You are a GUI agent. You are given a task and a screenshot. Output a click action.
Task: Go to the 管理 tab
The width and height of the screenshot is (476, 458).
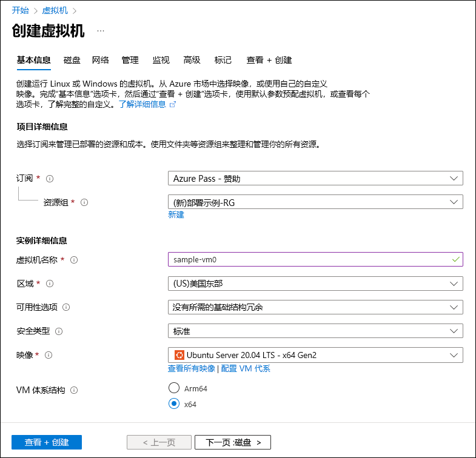tap(130, 60)
